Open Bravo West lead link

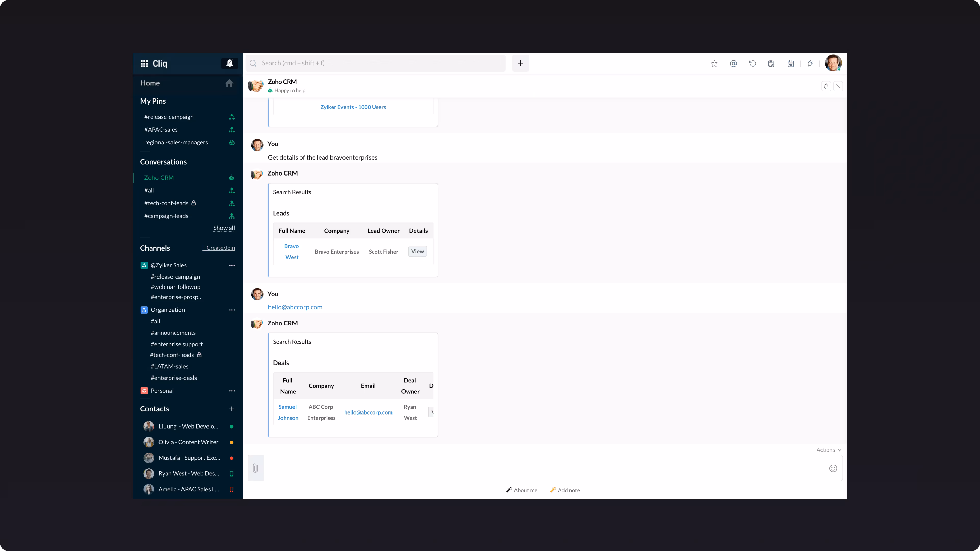(291, 252)
